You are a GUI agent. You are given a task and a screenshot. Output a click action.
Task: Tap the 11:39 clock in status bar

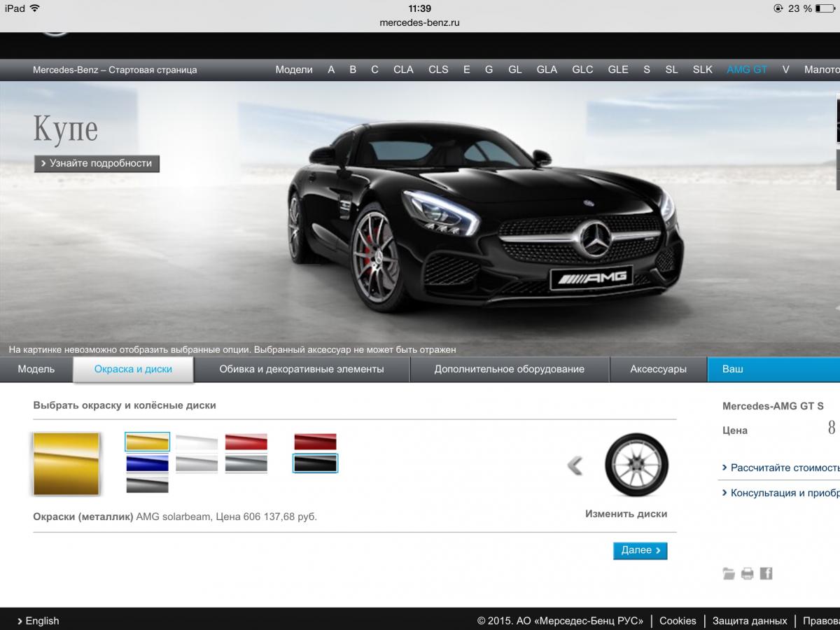419,8
